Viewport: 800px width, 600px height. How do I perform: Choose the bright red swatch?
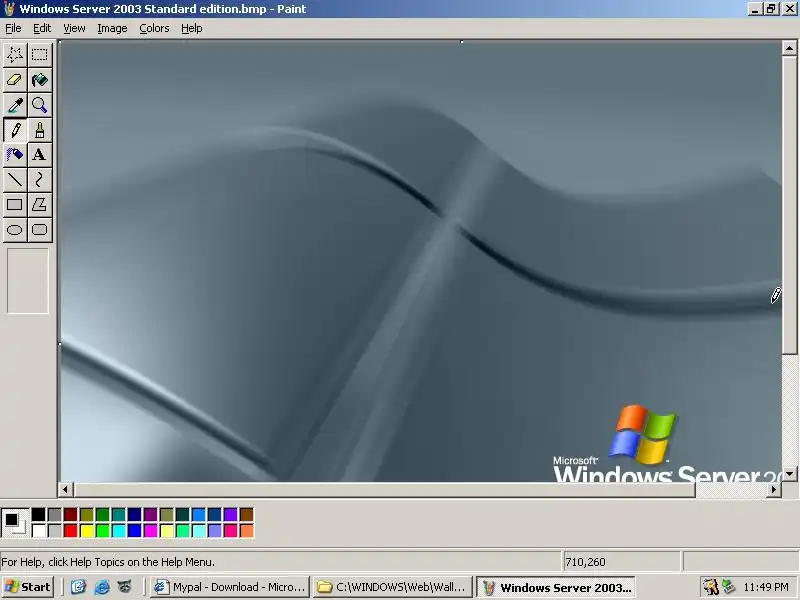[x=70, y=531]
